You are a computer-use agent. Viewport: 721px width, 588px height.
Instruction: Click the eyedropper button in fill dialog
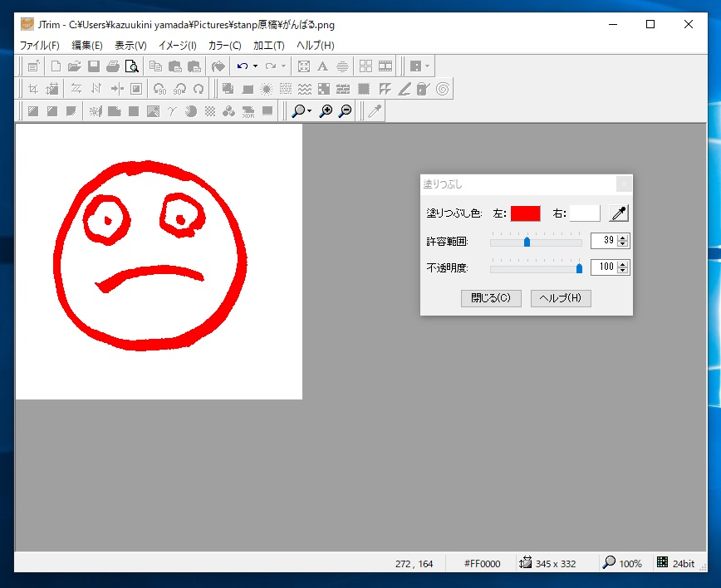618,213
